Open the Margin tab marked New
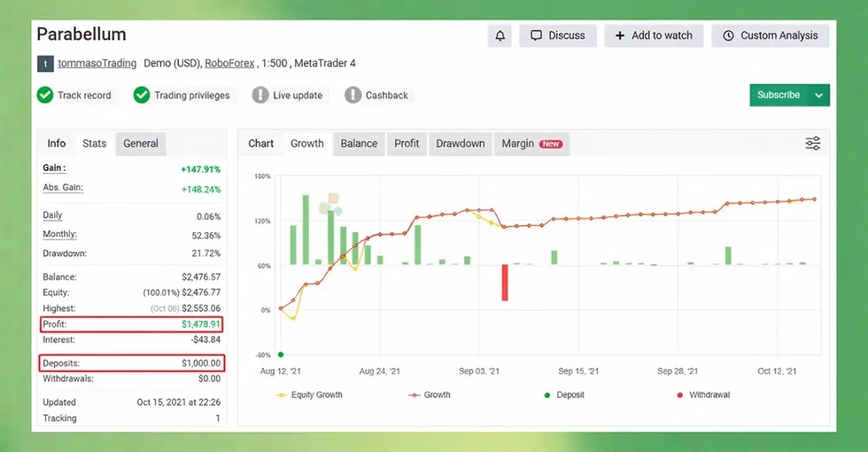 tap(532, 144)
